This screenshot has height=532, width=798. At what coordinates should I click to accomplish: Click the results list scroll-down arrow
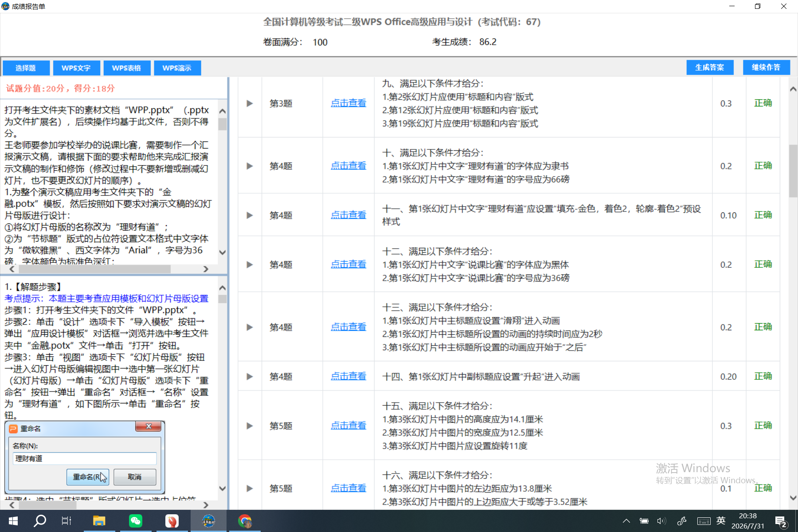793,498
